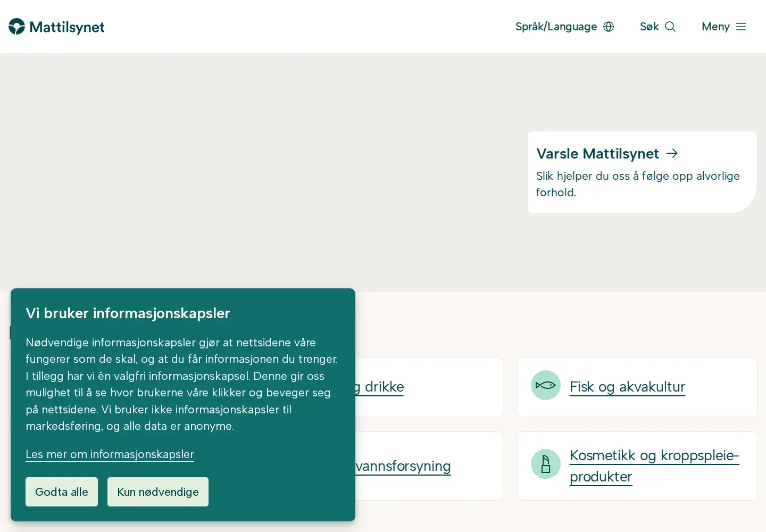Click the lipstick cosmetics icon
The width and height of the screenshot is (766, 532).
pyautogui.click(x=546, y=464)
